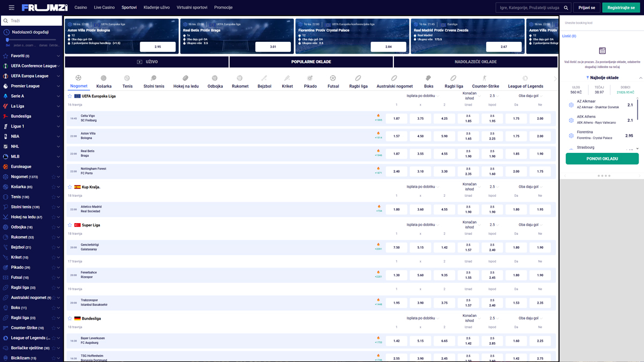Viewport: 644px width, 362px height.
Task: Toggle favorite star for Super Liga
Action: (x=70, y=225)
